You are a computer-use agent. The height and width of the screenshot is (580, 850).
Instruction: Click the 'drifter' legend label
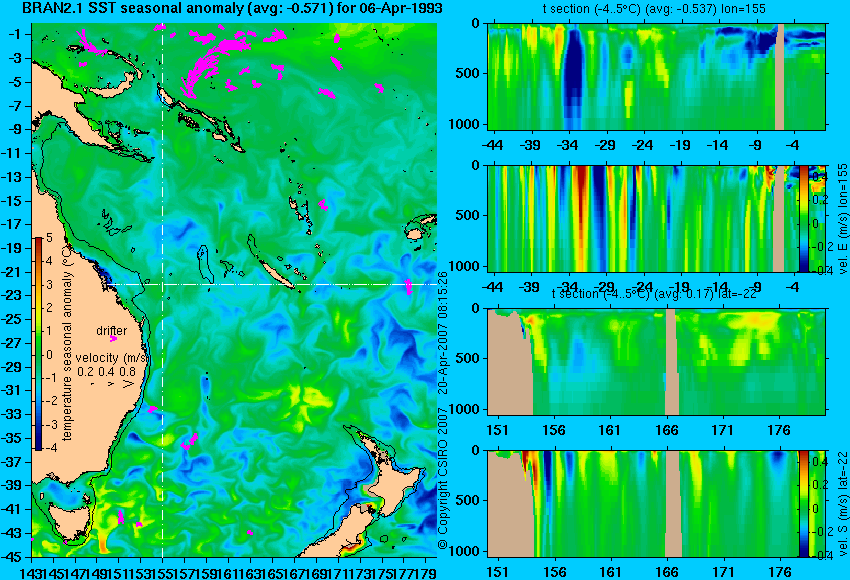pyautogui.click(x=112, y=331)
